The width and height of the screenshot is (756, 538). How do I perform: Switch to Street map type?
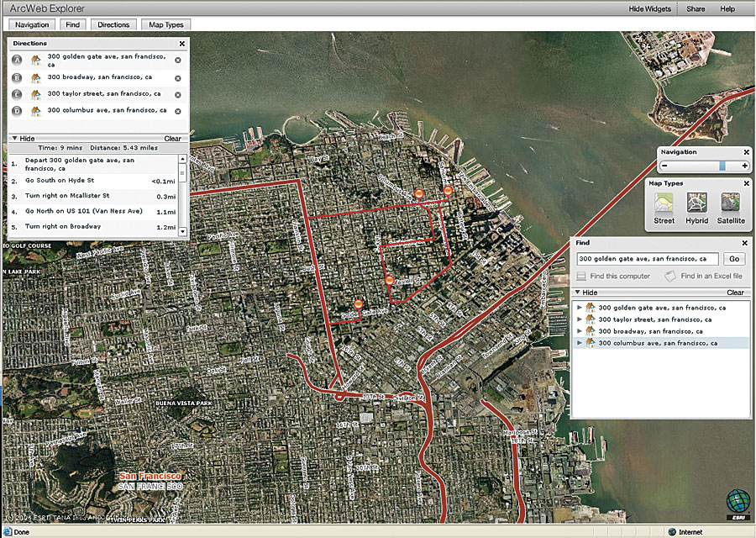click(664, 208)
